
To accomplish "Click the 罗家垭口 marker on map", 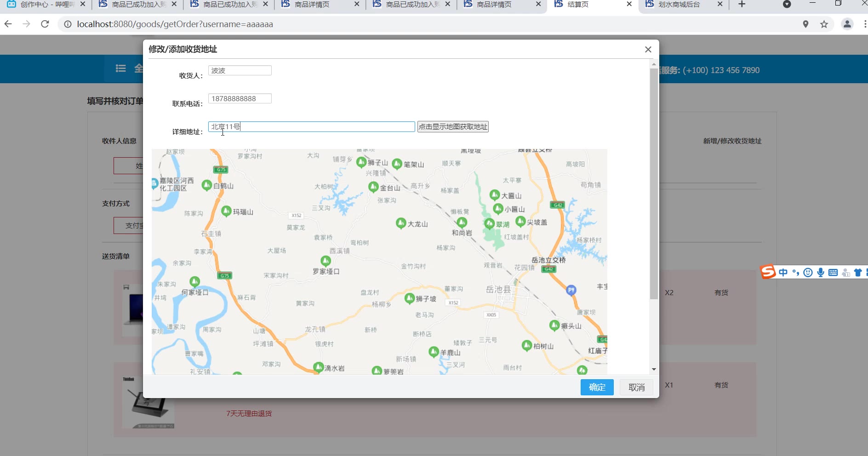I will (326, 261).
